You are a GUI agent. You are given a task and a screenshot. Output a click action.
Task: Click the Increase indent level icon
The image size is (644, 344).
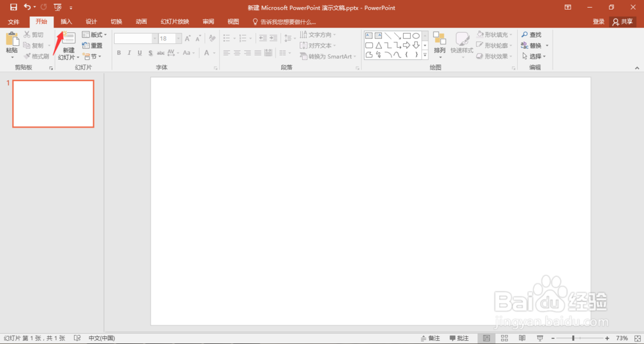[273, 38]
